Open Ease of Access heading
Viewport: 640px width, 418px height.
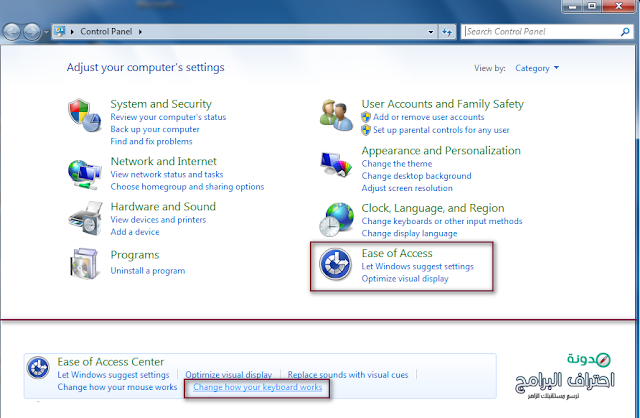(x=397, y=253)
